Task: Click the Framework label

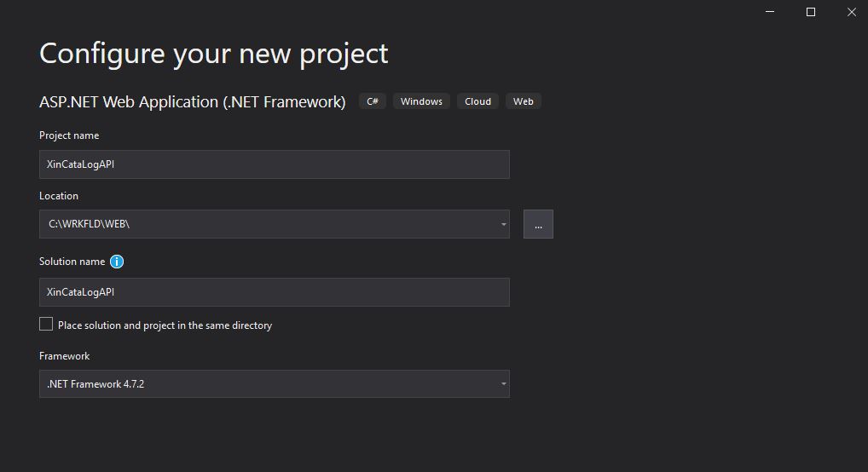Action: pos(64,356)
